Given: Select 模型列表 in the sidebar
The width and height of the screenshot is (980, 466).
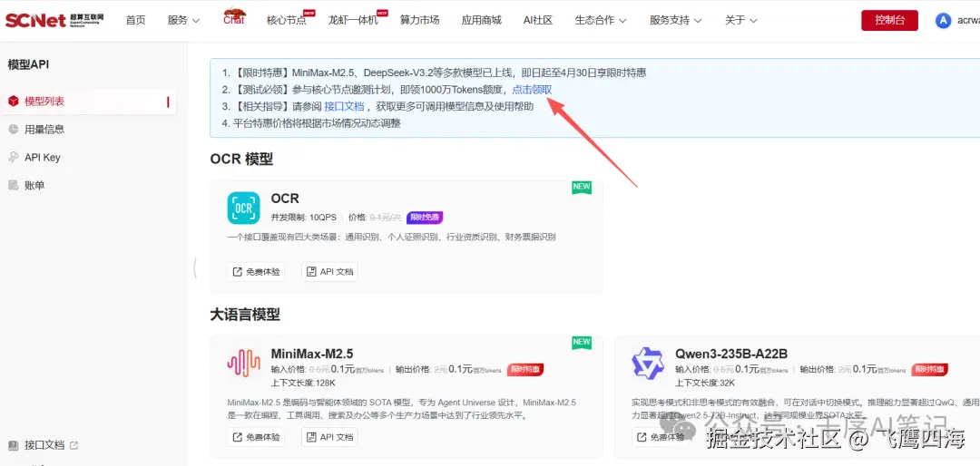Looking at the screenshot, I should [88, 102].
